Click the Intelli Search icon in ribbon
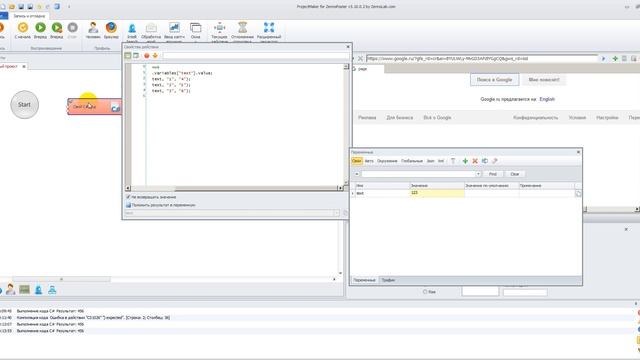 point(132,28)
